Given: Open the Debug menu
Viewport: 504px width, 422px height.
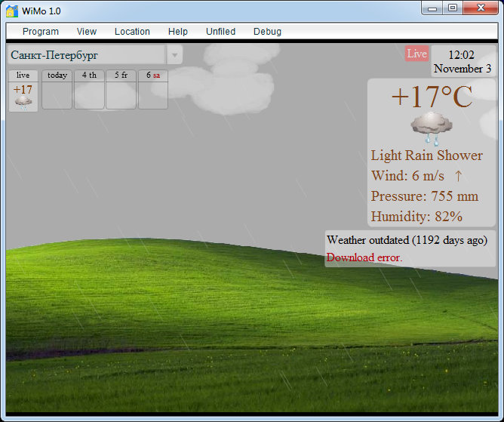Looking at the screenshot, I should [x=267, y=32].
